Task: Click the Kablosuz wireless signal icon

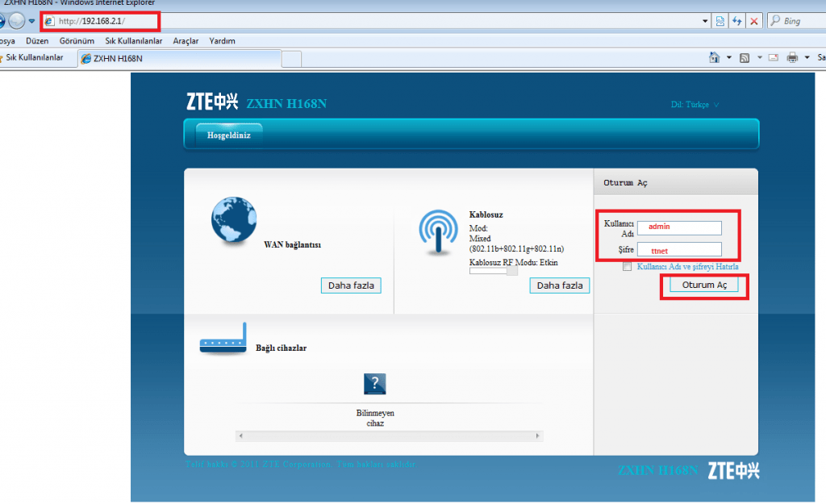Action: point(437,233)
